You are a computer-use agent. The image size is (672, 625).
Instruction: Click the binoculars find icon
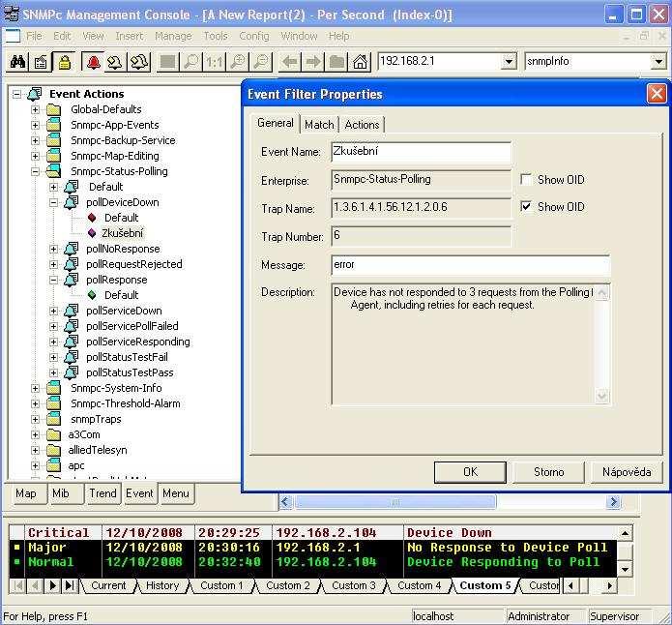pyautogui.click(x=18, y=62)
